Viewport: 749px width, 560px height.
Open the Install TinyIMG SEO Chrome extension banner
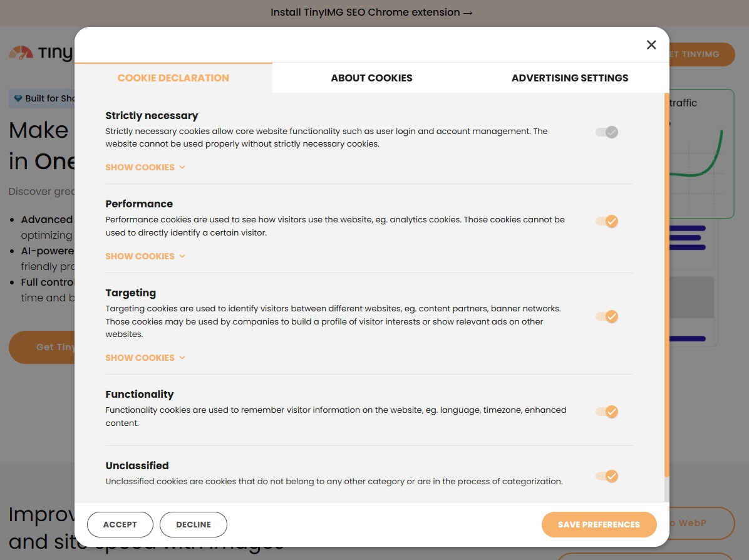(371, 13)
